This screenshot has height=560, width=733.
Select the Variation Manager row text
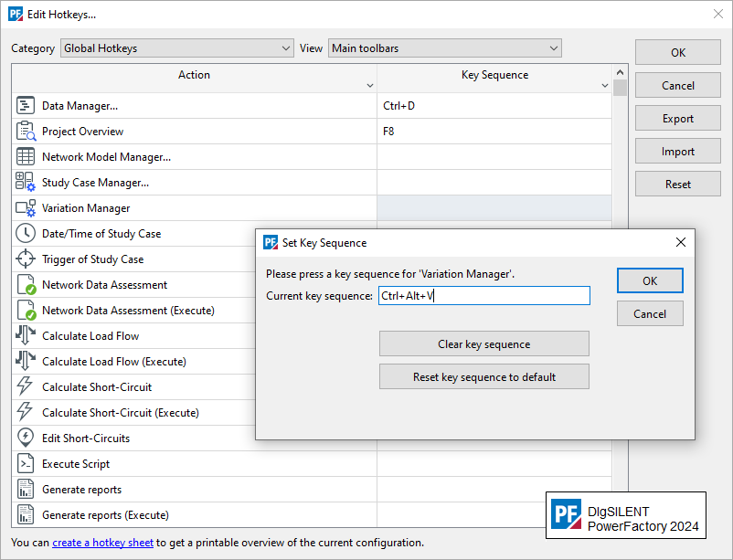[86, 208]
